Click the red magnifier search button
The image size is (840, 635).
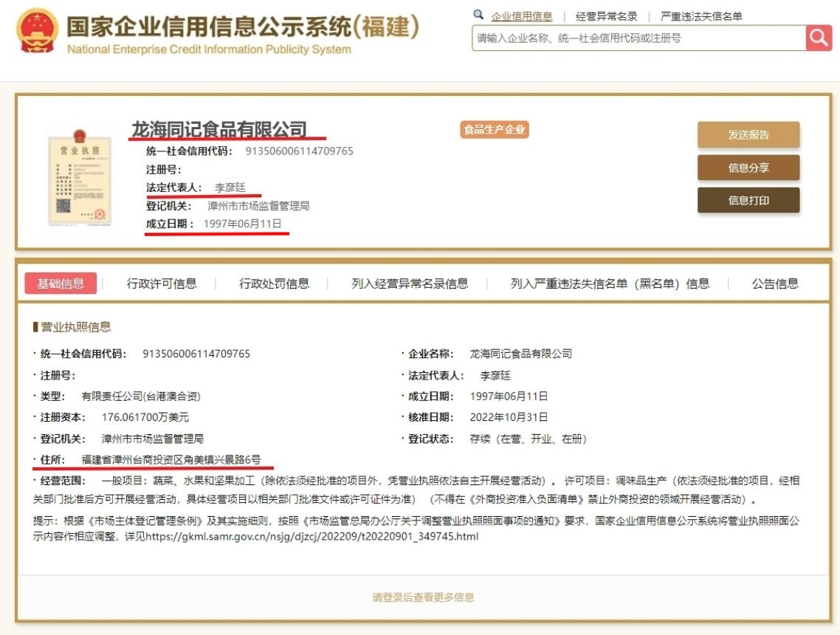(x=819, y=38)
